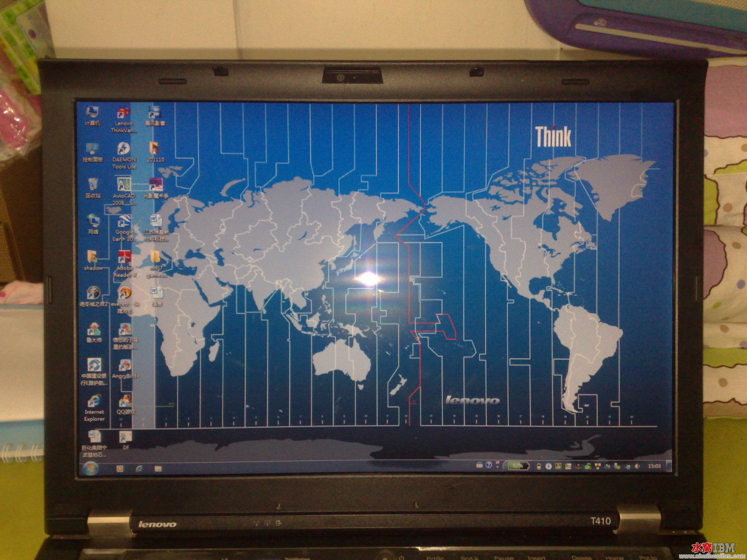Open the Internet Explorer desktop shortcut
Image resolution: width=747 pixels, height=560 pixels.
94,408
